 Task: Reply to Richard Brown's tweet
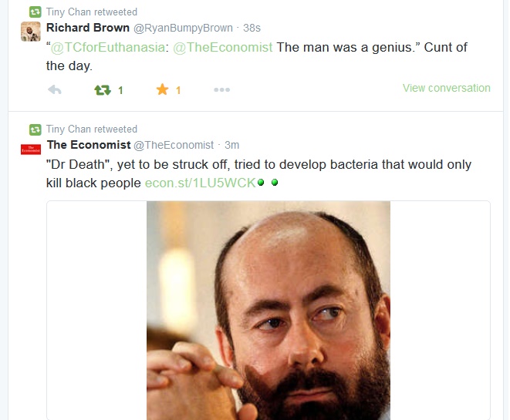click(x=55, y=89)
